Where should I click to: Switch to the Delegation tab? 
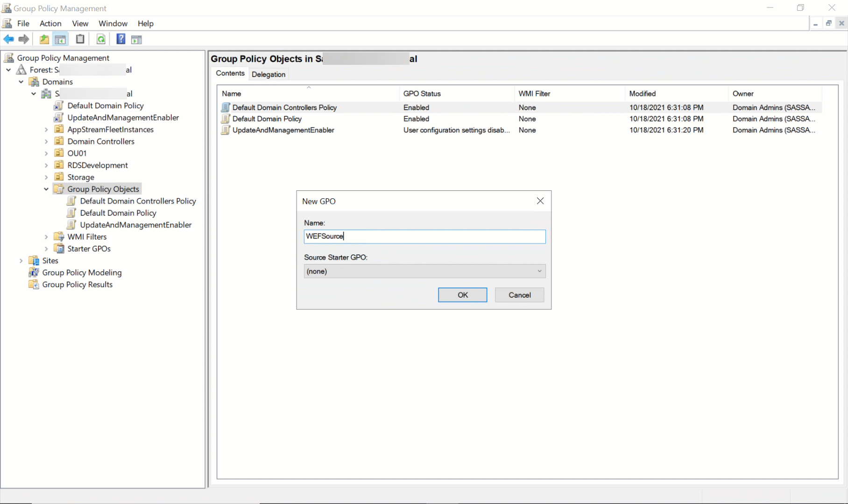coord(269,74)
